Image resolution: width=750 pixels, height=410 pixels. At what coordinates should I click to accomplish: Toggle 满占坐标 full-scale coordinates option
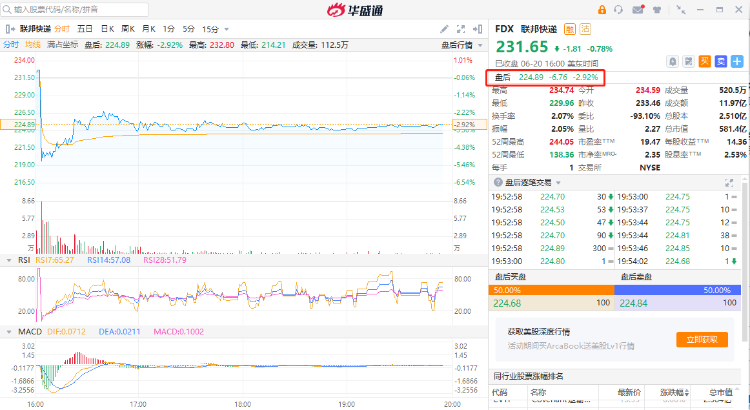tap(62, 45)
